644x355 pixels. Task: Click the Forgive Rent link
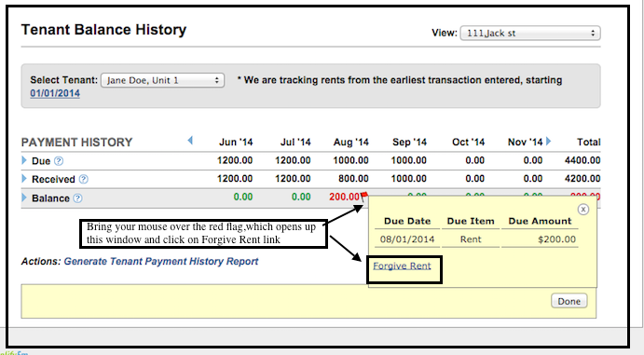(x=402, y=266)
